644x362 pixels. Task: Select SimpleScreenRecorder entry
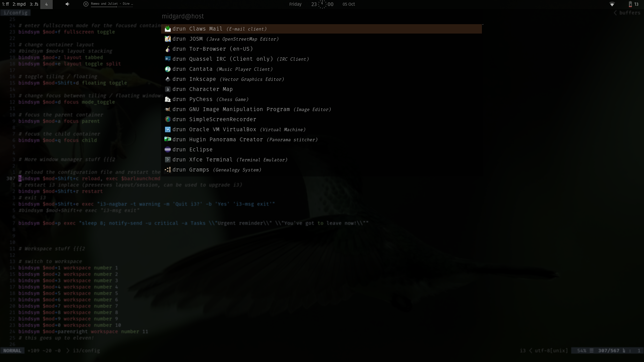click(321, 119)
